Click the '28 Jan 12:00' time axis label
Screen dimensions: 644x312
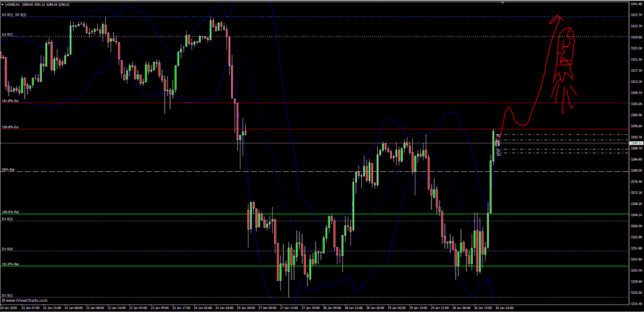[353, 309]
